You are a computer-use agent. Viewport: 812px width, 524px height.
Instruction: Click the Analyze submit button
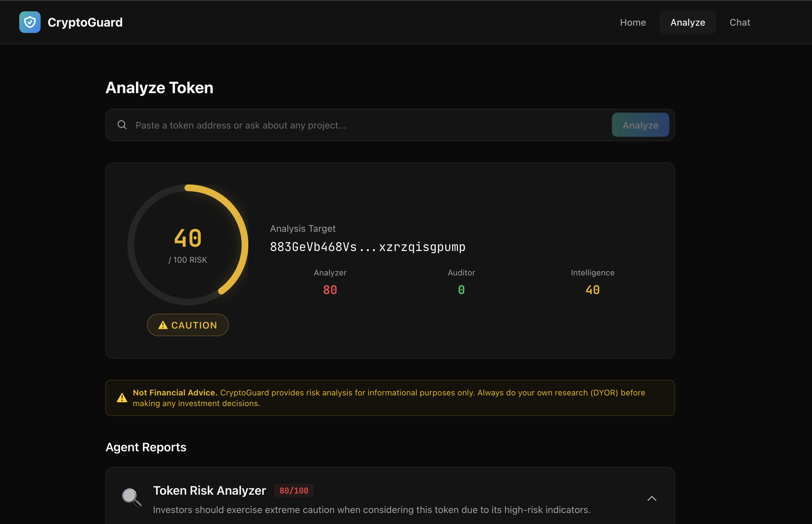pos(640,125)
